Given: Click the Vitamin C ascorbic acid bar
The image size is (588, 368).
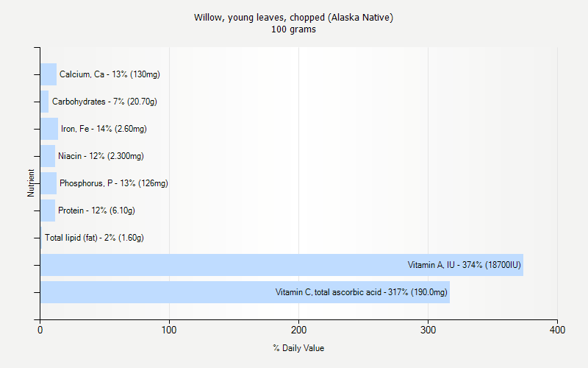Looking at the screenshot, I should click(245, 292).
